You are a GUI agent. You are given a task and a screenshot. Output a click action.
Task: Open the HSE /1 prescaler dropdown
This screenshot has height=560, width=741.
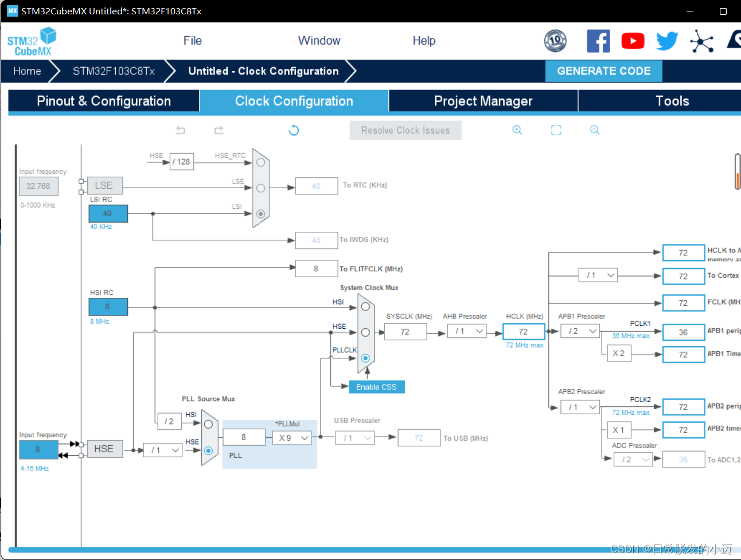pyautogui.click(x=163, y=450)
